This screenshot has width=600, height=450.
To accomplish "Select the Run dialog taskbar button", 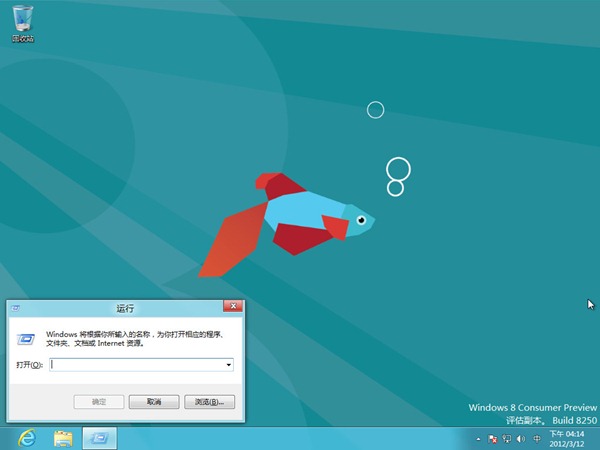I will pos(99,438).
